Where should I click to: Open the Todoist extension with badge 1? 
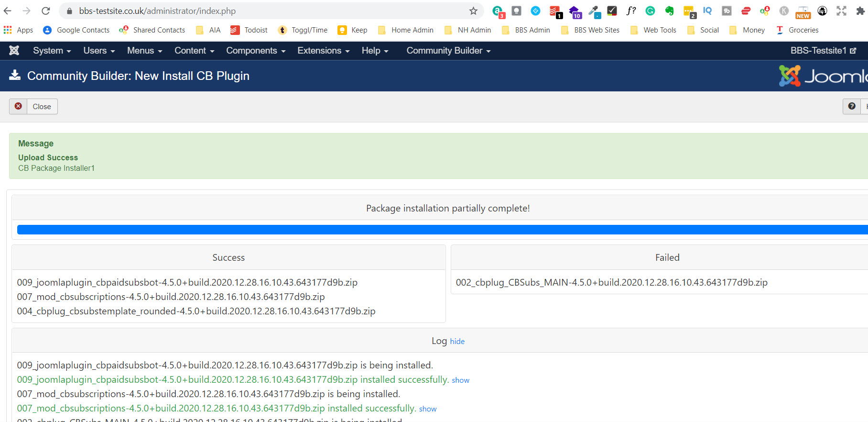click(555, 11)
